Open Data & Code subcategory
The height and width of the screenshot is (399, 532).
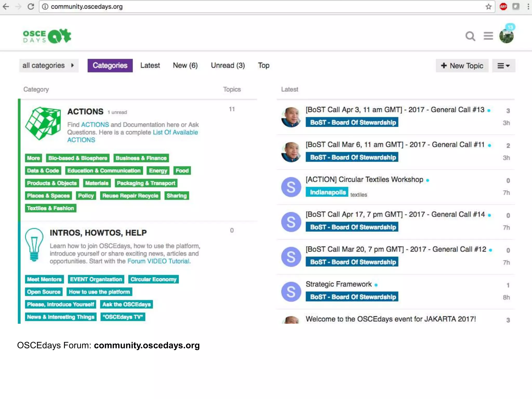43,170
